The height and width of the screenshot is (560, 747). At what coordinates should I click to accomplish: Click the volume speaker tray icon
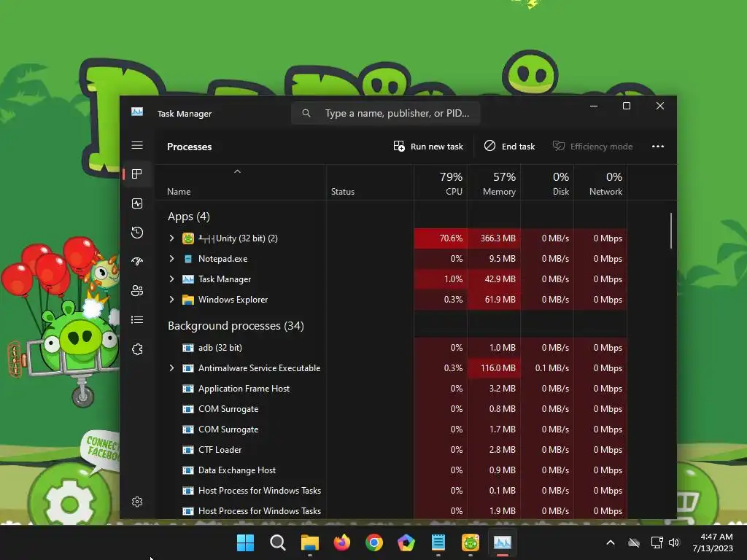tap(674, 542)
